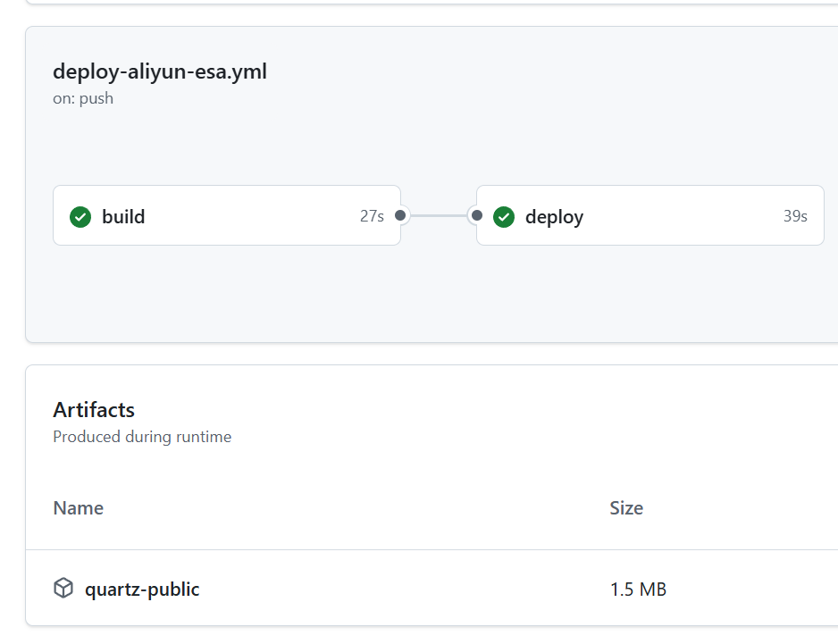The width and height of the screenshot is (838, 644).
Task: Click the deploy job input connector dot
Action: (x=477, y=215)
